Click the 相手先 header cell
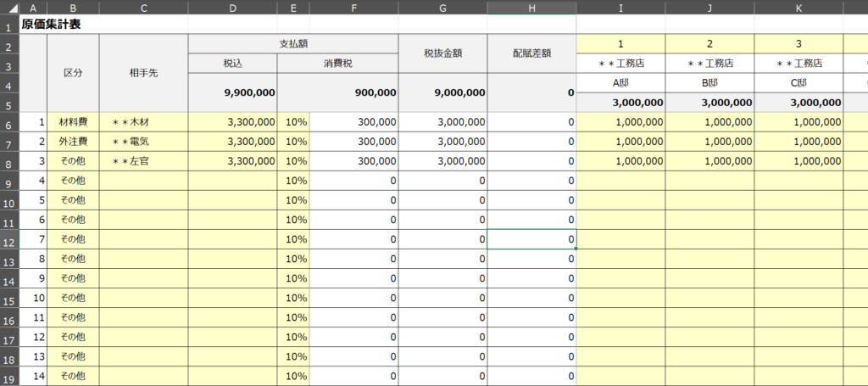 click(x=143, y=73)
